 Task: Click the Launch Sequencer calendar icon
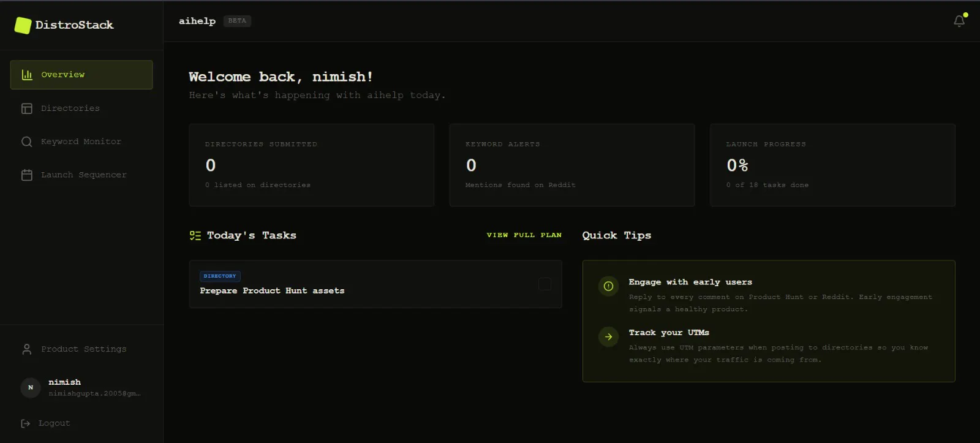tap(27, 175)
